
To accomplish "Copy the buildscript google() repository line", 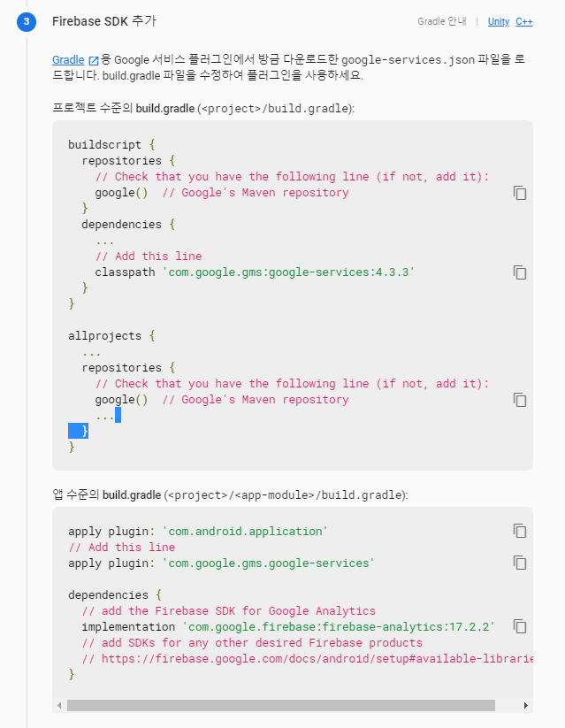I will click(x=520, y=193).
